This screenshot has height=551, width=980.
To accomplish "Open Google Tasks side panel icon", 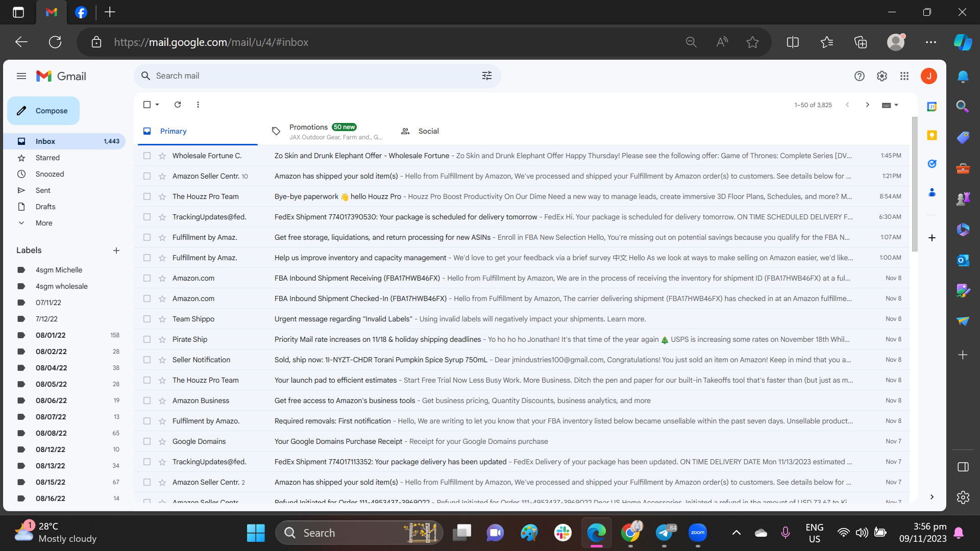I will click(x=932, y=164).
